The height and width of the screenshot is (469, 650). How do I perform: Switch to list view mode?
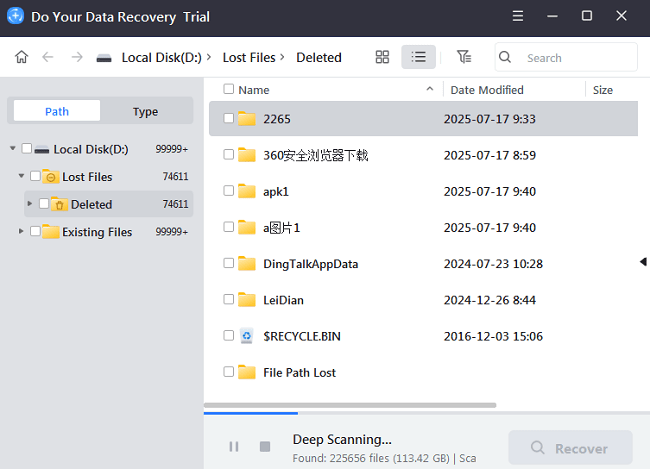(418, 57)
